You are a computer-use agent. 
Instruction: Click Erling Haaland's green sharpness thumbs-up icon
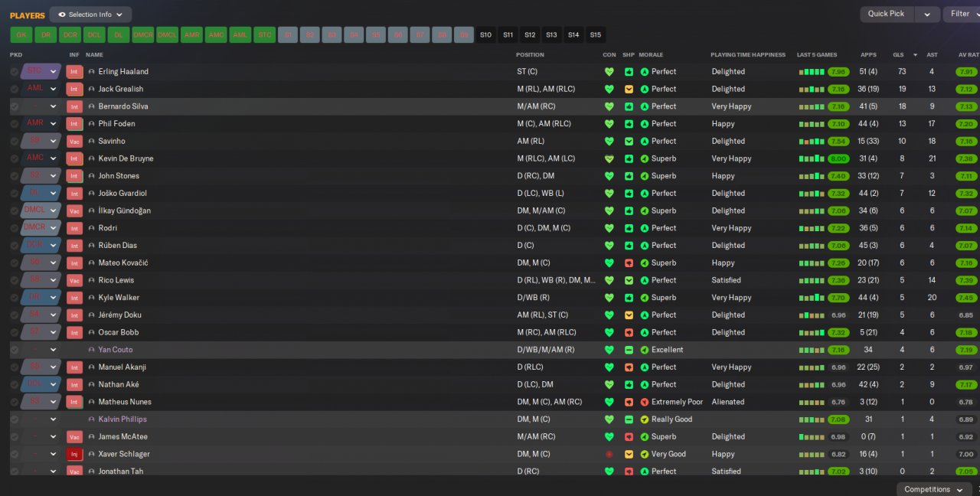pyautogui.click(x=629, y=72)
